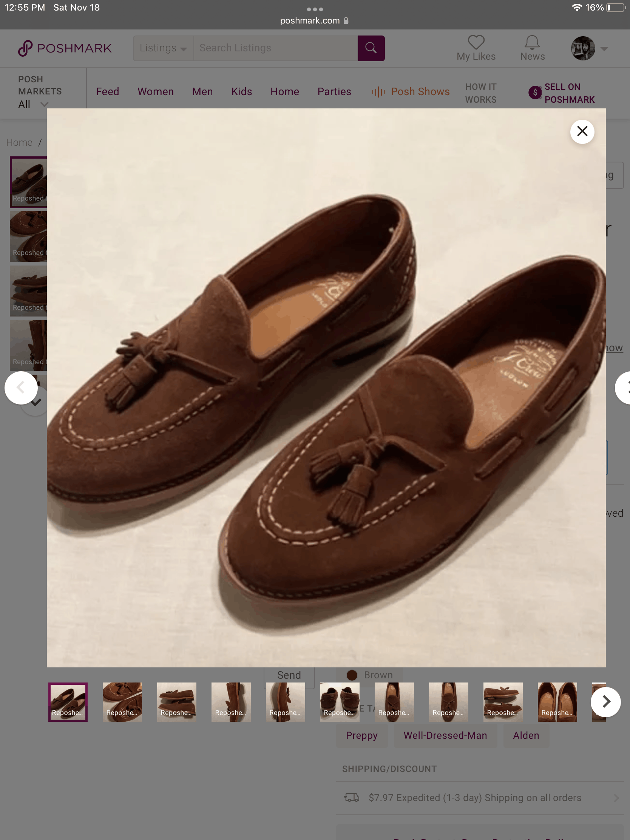Image resolution: width=630 pixels, height=840 pixels.
Task: Click the Brown color swatch
Action: (x=352, y=675)
